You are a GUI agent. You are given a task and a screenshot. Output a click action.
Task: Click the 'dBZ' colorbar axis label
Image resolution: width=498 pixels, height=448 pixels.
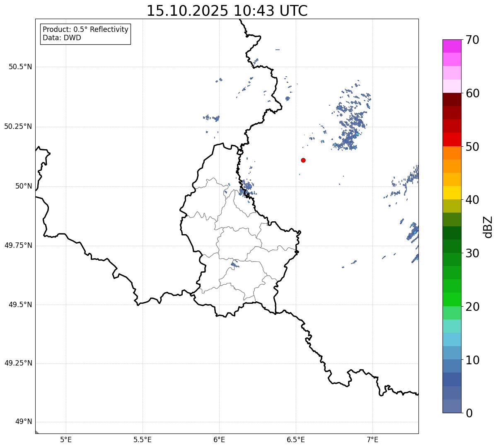488,227
